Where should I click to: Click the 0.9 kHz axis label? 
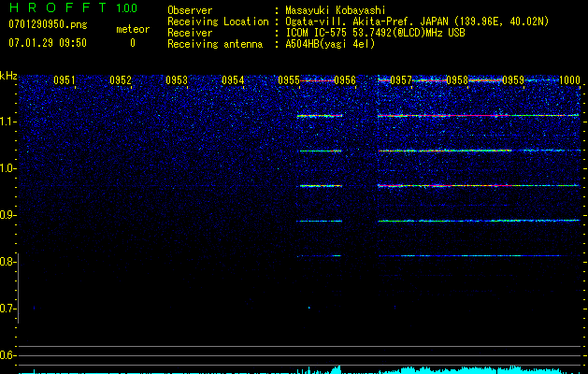pos(6,215)
